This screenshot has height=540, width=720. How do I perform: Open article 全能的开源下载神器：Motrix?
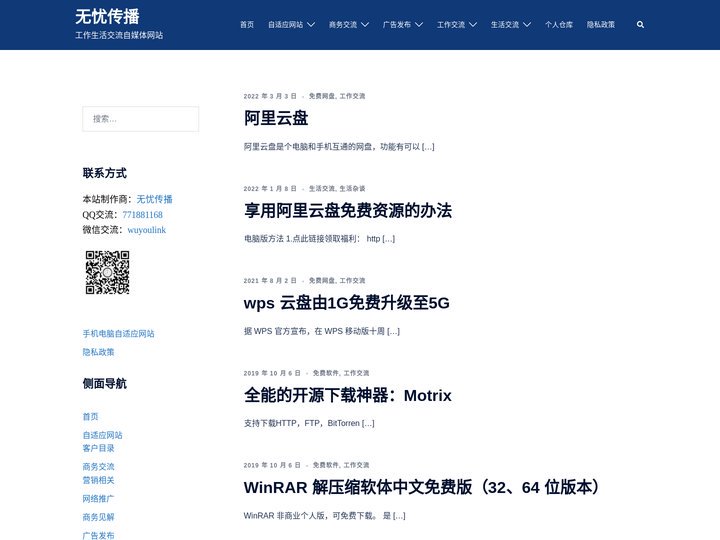coord(348,395)
